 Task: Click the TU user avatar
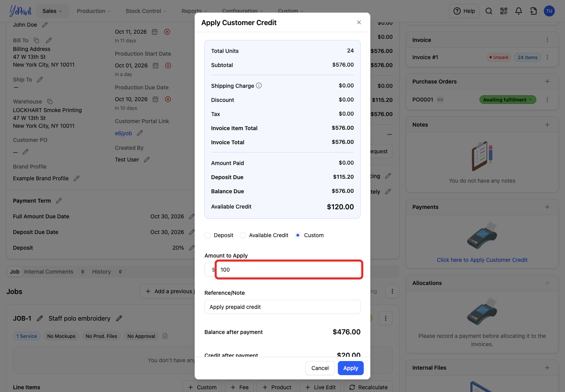pyautogui.click(x=549, y=11)
